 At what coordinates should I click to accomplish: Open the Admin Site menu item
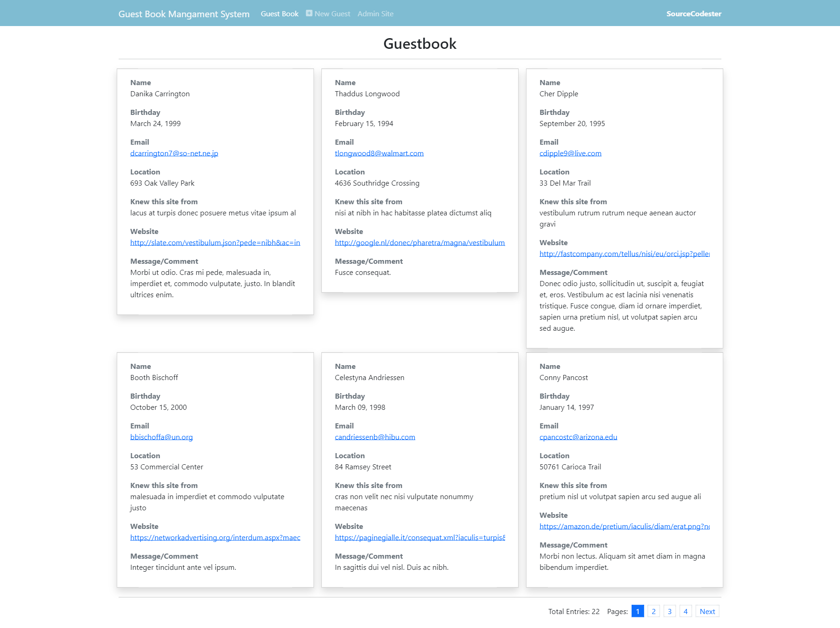pyautogui.click(x=375, y=13)
